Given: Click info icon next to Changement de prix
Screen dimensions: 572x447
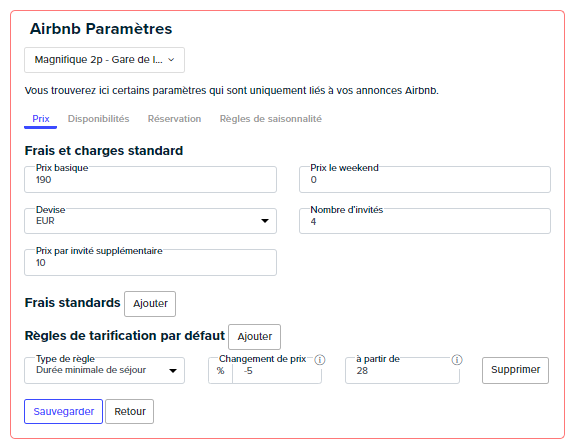Looking at the screenshot, I should [320, 360].
